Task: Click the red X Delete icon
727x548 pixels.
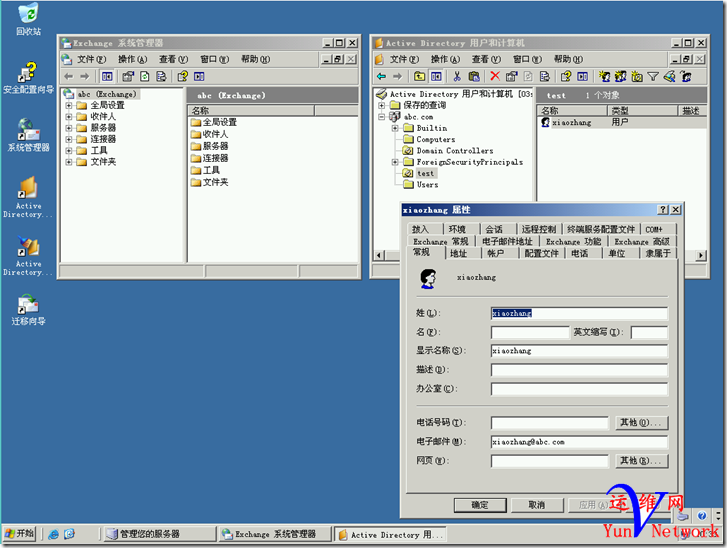Action: 495,76
